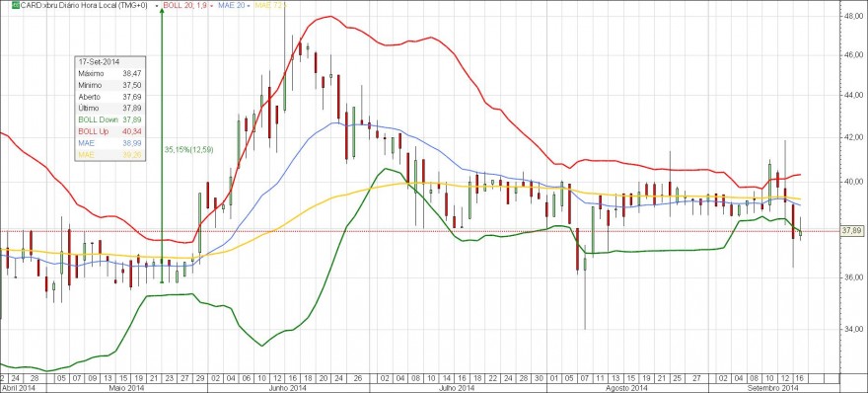Open the dropdown arrow beside the chart title
The image size is (868, 393).
pyautogui.click(x=158, y=6)
